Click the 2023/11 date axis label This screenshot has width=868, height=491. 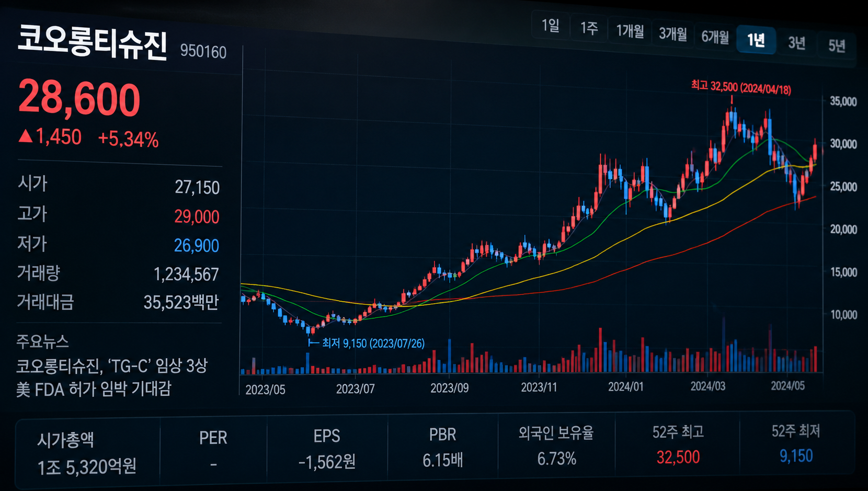[539, 387]
